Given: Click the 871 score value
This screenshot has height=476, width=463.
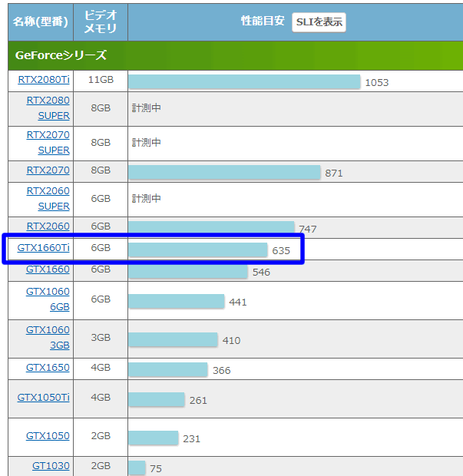Looking at the screenshot, I should pos(334,174).
